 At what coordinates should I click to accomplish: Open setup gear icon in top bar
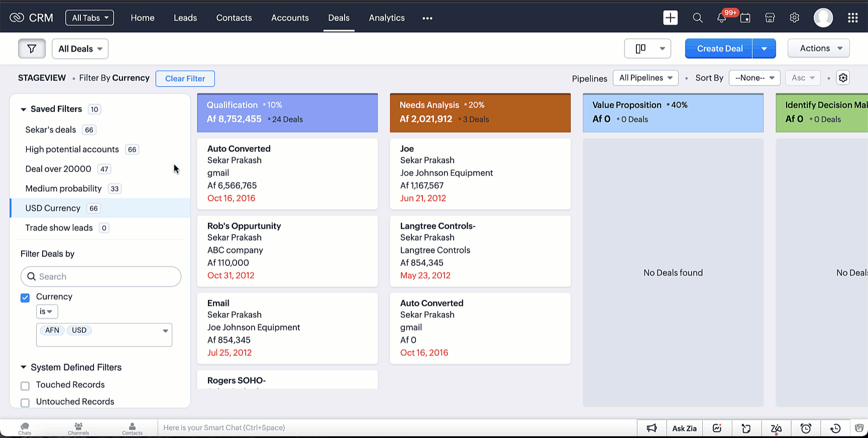pyautogui.click(x=794, y=18)
